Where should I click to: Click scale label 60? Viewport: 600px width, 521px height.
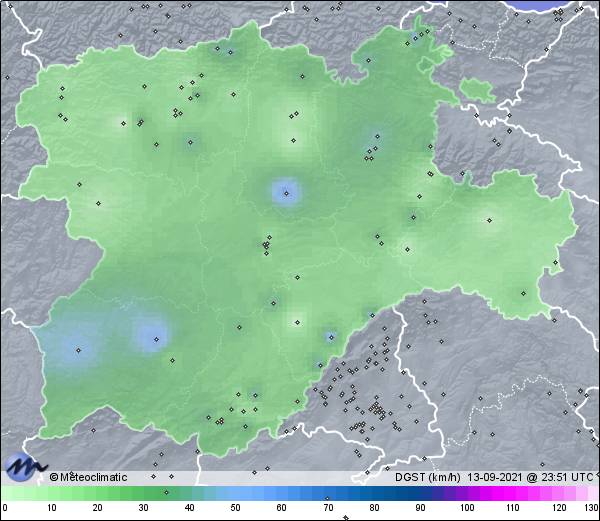[x=281, y=508]
